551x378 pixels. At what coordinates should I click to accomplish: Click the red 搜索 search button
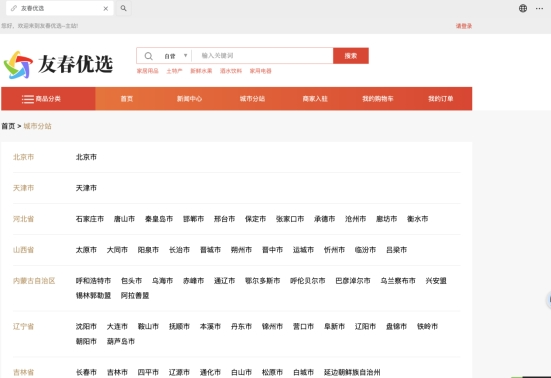click(351, 56)
